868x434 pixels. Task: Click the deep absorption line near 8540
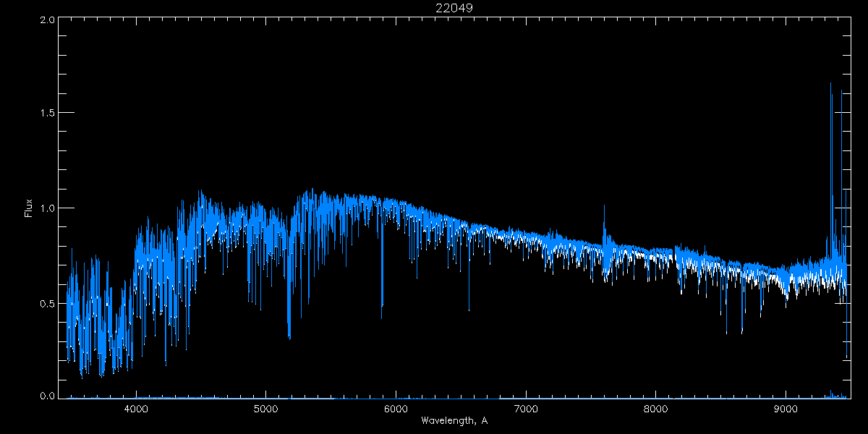[726, 329]
